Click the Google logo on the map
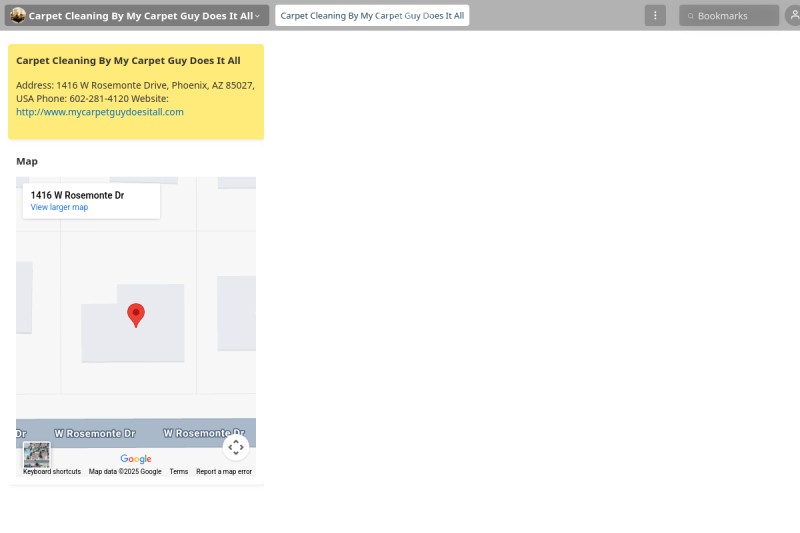Screen dimensions: 800x533 (136, 459)
